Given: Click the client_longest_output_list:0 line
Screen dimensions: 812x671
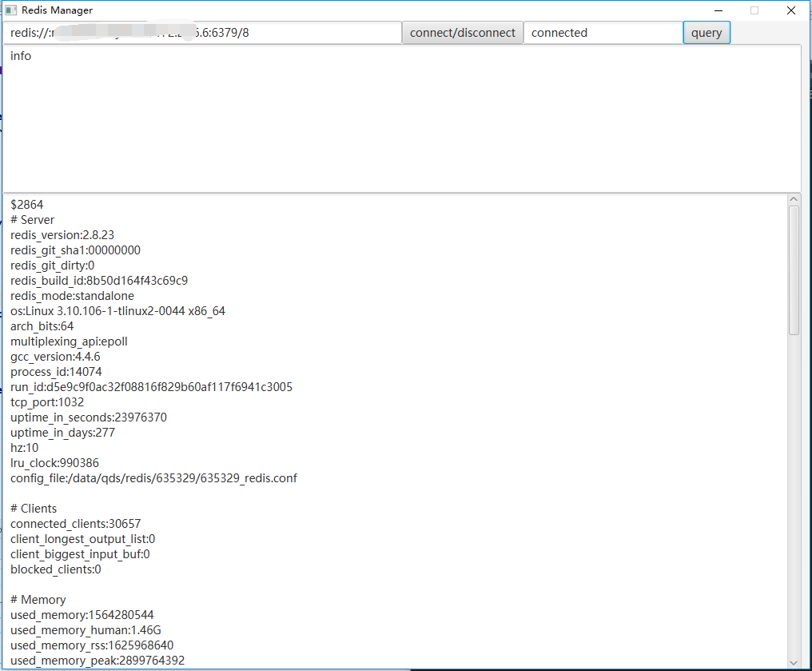Looking at the screenshot, I should pos(83,539).
